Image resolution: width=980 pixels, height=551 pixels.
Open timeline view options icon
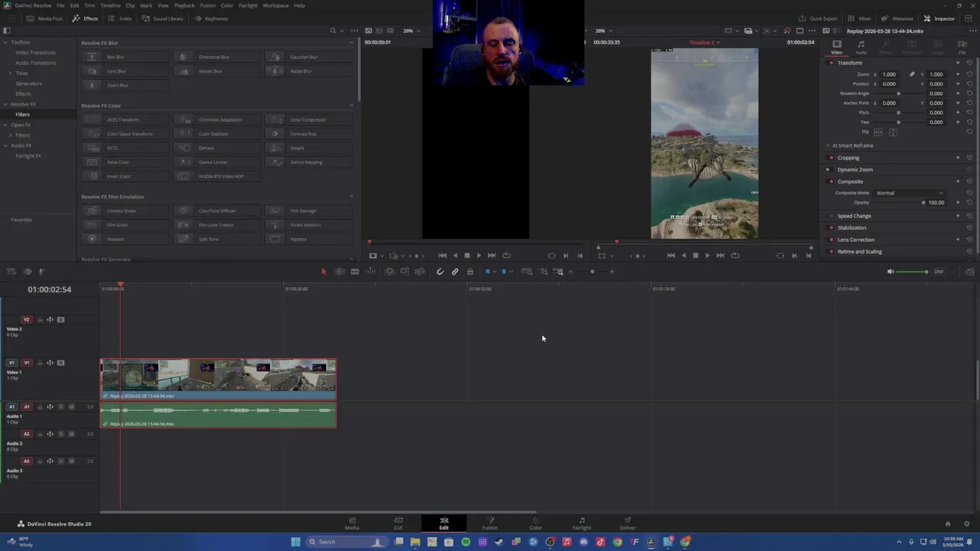11,272
